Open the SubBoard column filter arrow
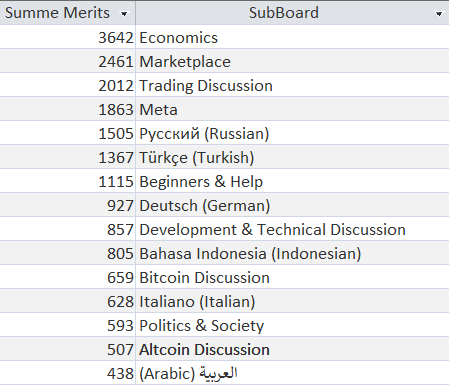The width and height of the screenshot is (449, 385). click(x=439, y=14)
